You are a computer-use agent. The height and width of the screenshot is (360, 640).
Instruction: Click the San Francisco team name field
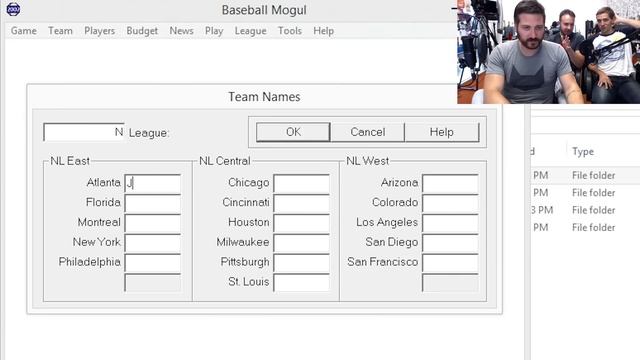pos(450,263)
